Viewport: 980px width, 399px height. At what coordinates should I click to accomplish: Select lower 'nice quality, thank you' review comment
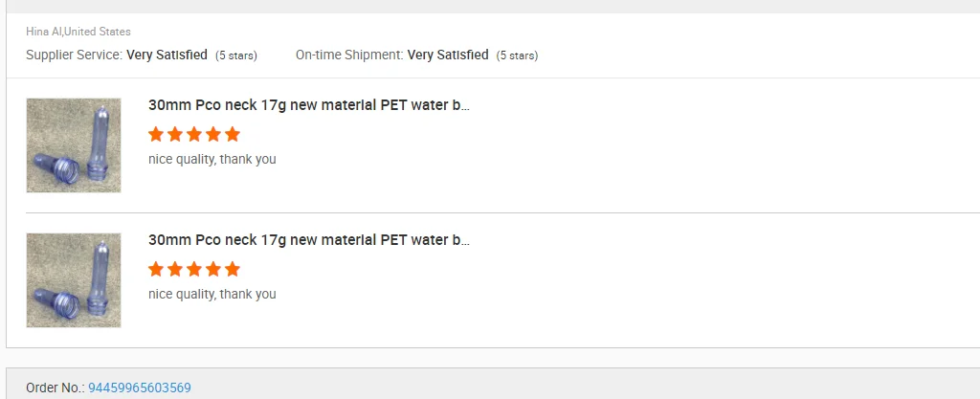212,294
